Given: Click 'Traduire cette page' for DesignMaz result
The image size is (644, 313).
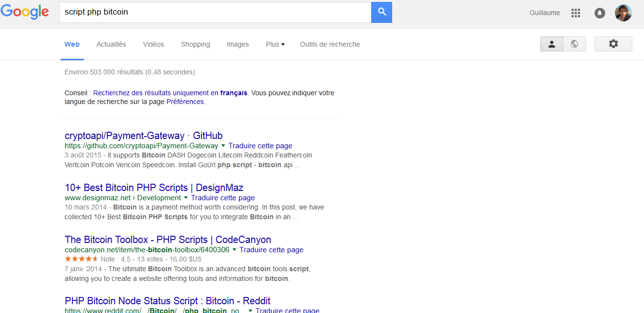Looking at the screenshot, I should coord(223,198).
